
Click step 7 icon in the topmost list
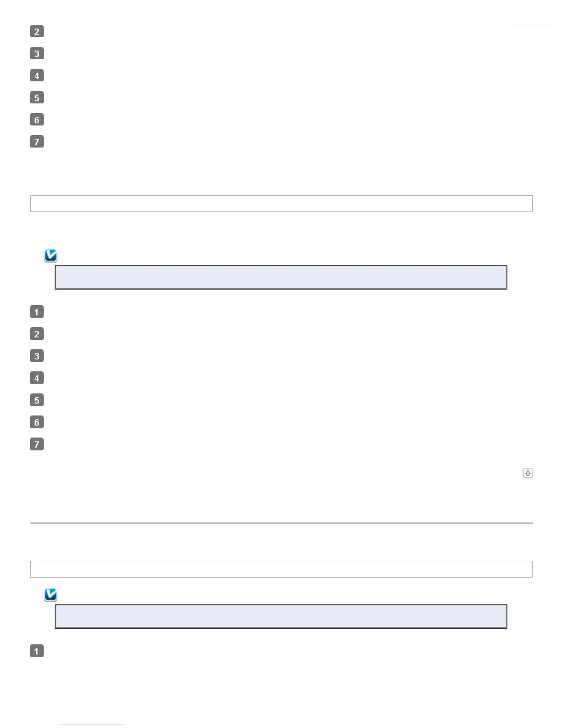pyautogui.click(x=37, y=141)
